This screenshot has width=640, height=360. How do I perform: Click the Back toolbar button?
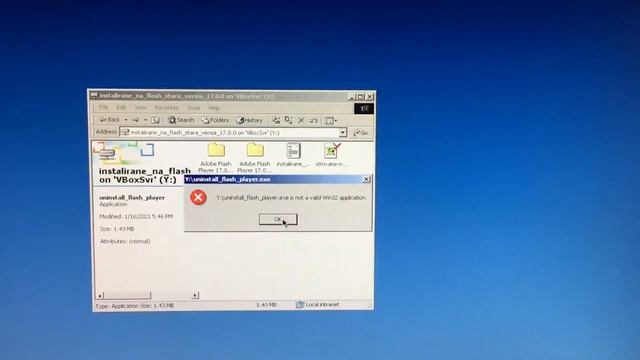pyautogui.click(x=110, y=120)
